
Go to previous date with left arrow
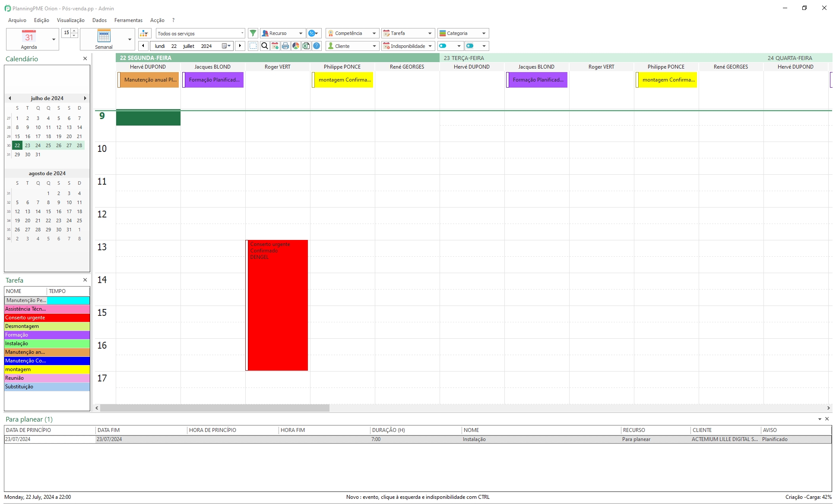[143, 46]
